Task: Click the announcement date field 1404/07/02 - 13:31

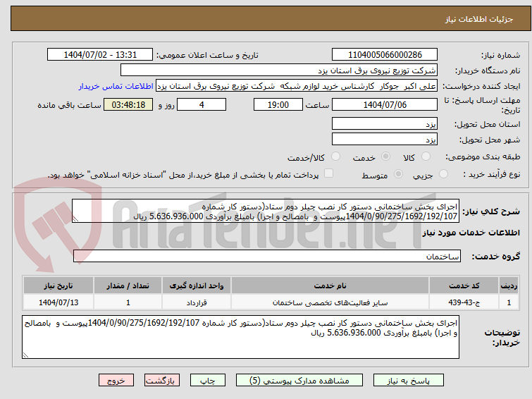Action: (100, 55)
